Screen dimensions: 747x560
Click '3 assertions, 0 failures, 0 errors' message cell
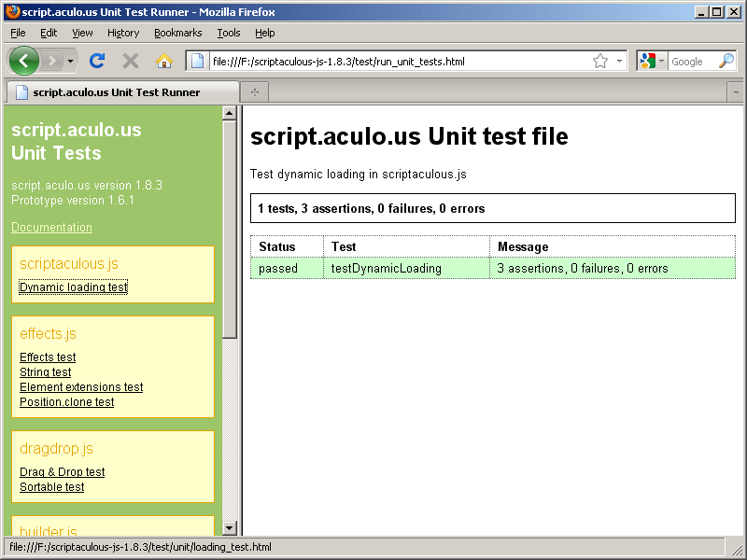coord(613,268)
